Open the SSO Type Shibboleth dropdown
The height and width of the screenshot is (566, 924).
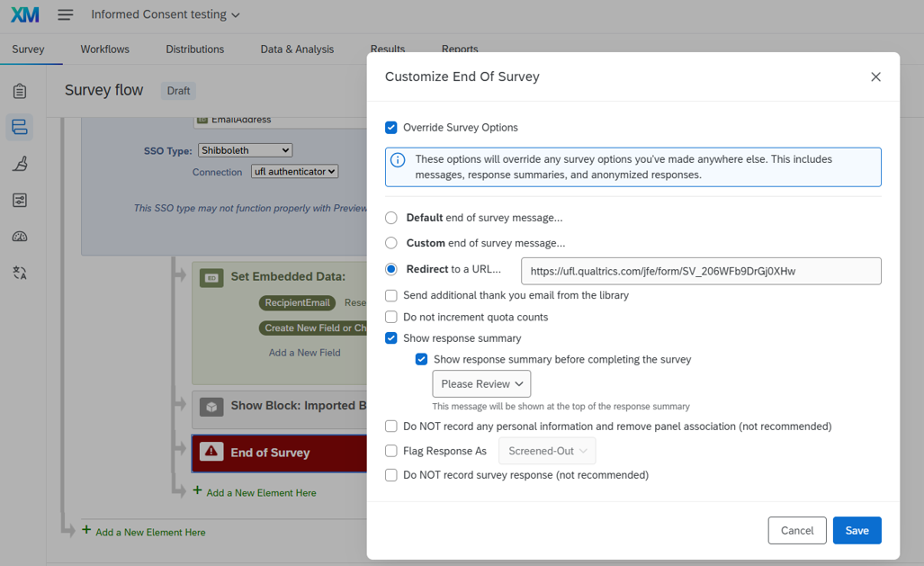tap(245, 150)
